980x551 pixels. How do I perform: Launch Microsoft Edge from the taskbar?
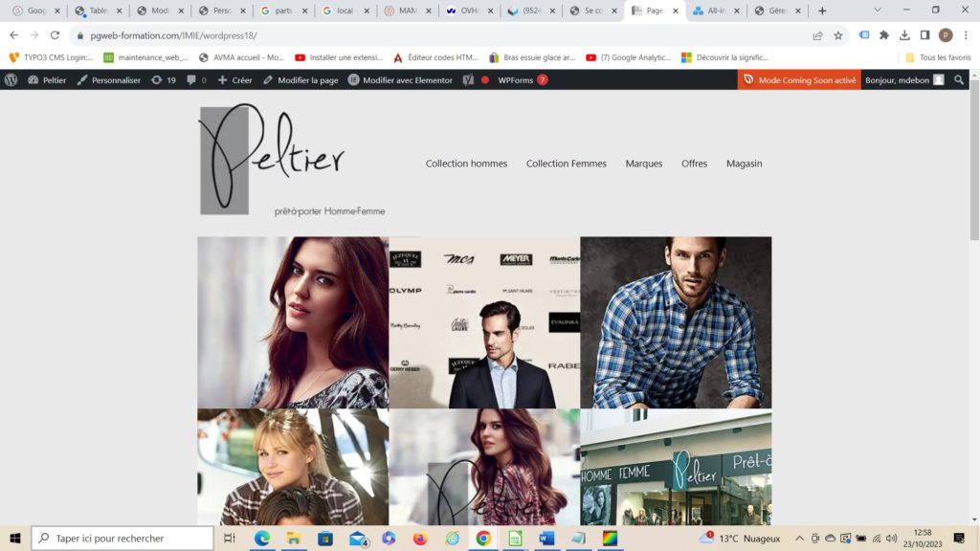pyautogui.click(x=262, y=538)
